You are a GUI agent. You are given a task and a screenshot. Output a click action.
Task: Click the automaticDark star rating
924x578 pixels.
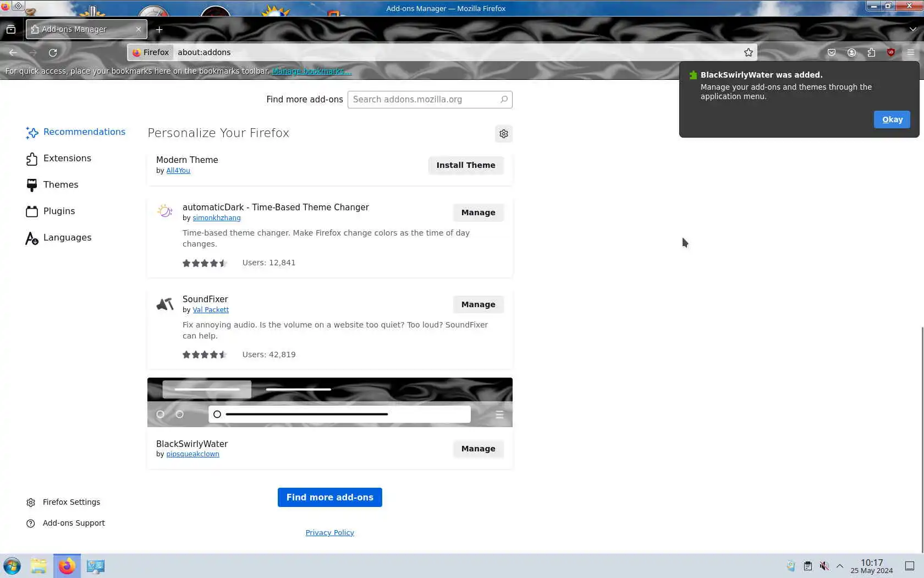205,263
